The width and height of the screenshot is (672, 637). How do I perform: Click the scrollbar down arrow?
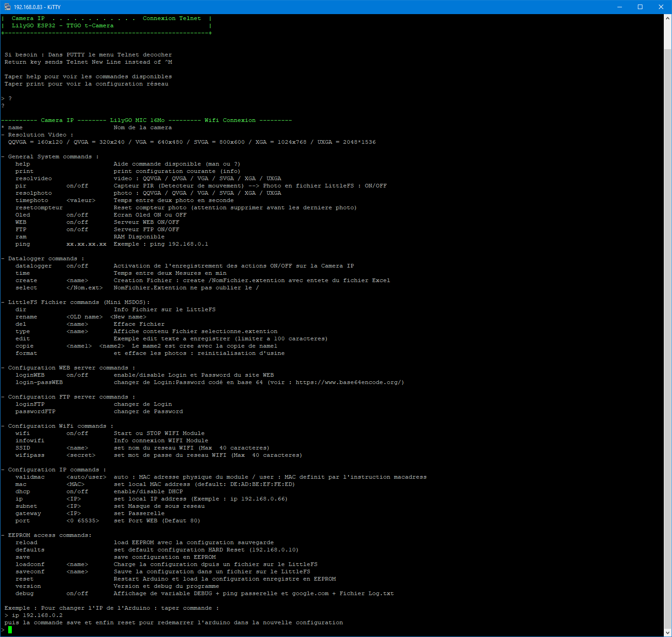667,632
